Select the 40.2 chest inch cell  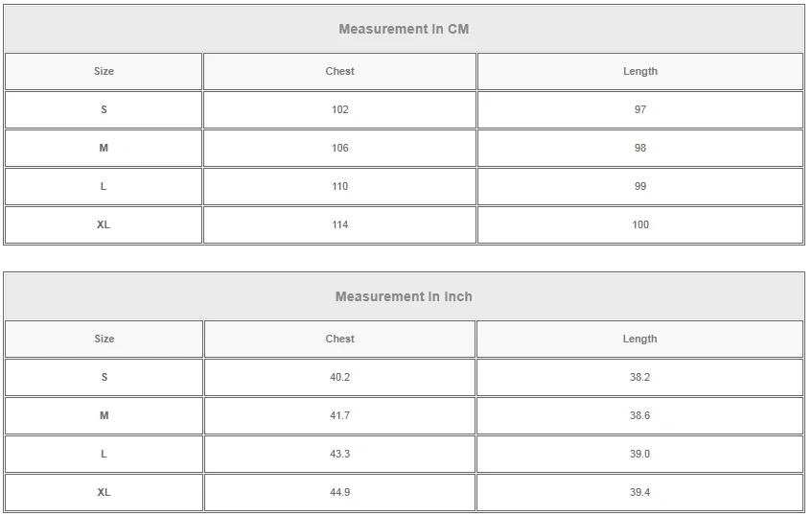coord(339,377)
